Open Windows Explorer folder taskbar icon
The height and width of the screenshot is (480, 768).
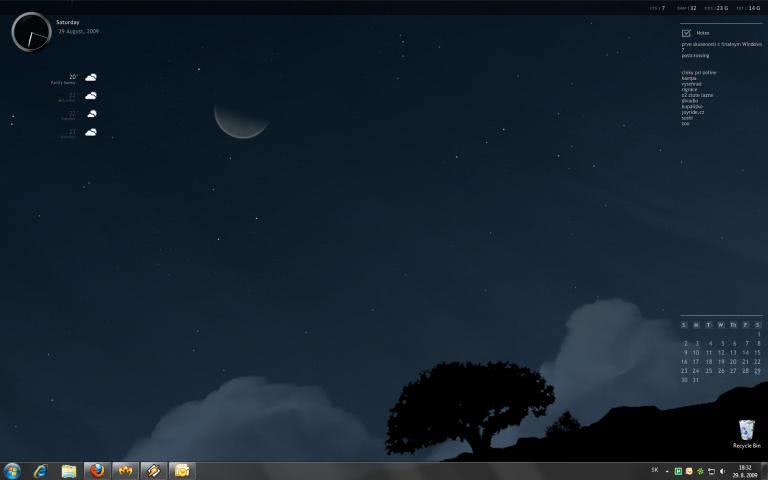pos(69,471)
